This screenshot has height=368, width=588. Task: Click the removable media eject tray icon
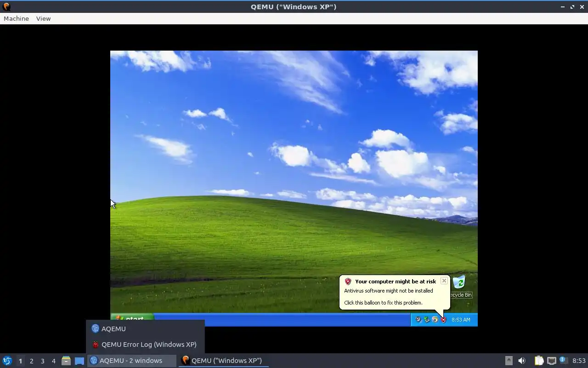pos(509,361)
